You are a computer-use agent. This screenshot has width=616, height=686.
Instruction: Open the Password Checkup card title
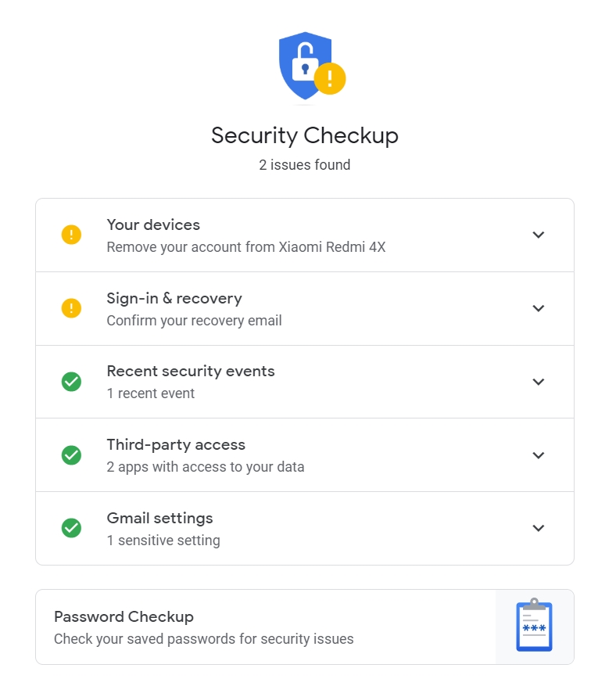coord(124,616)
